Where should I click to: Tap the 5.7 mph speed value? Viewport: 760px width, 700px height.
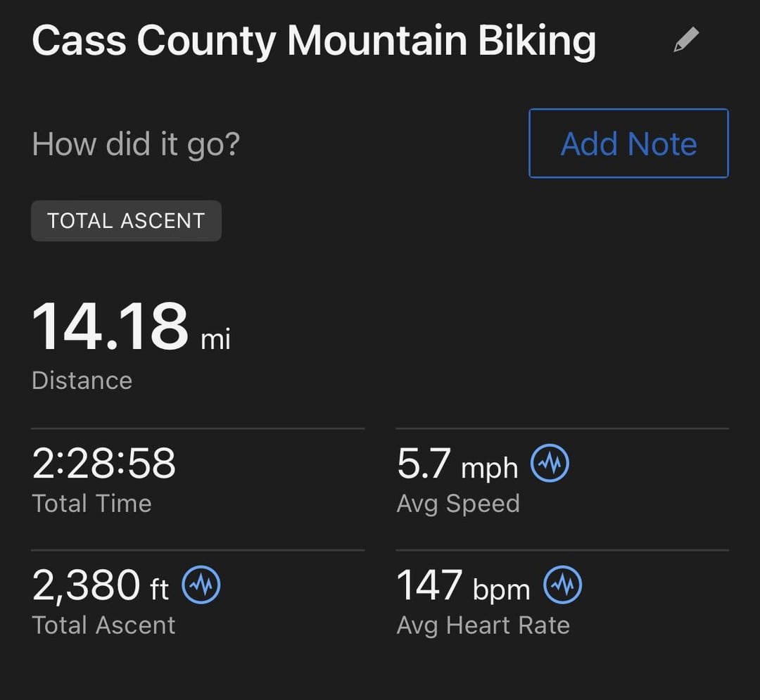click(457, 464)
